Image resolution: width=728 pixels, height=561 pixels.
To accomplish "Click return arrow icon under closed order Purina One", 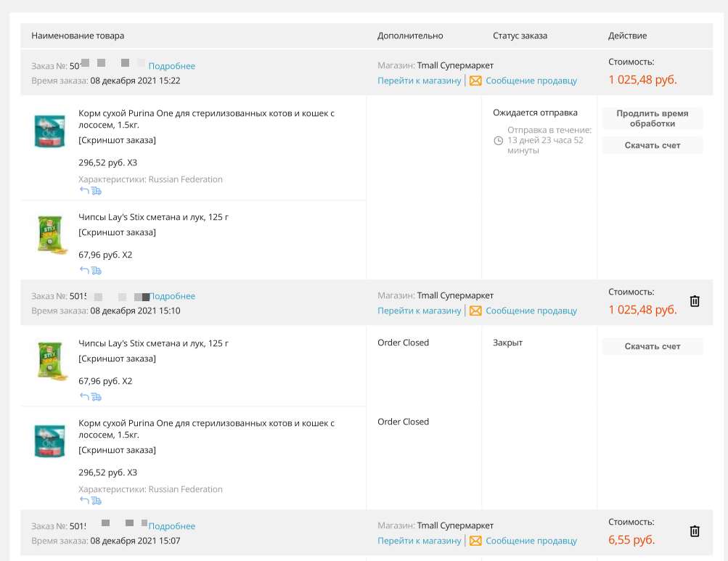I will [x=84, y=500].
